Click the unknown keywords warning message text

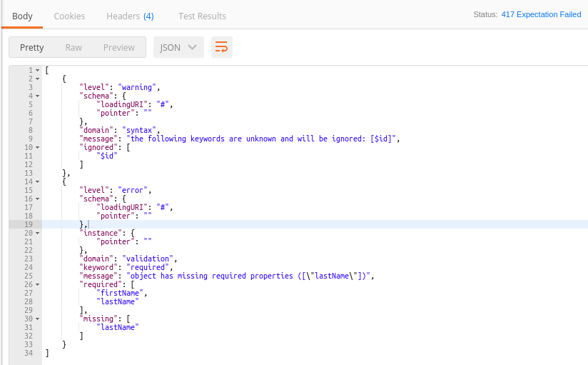[x=261, y=139]
